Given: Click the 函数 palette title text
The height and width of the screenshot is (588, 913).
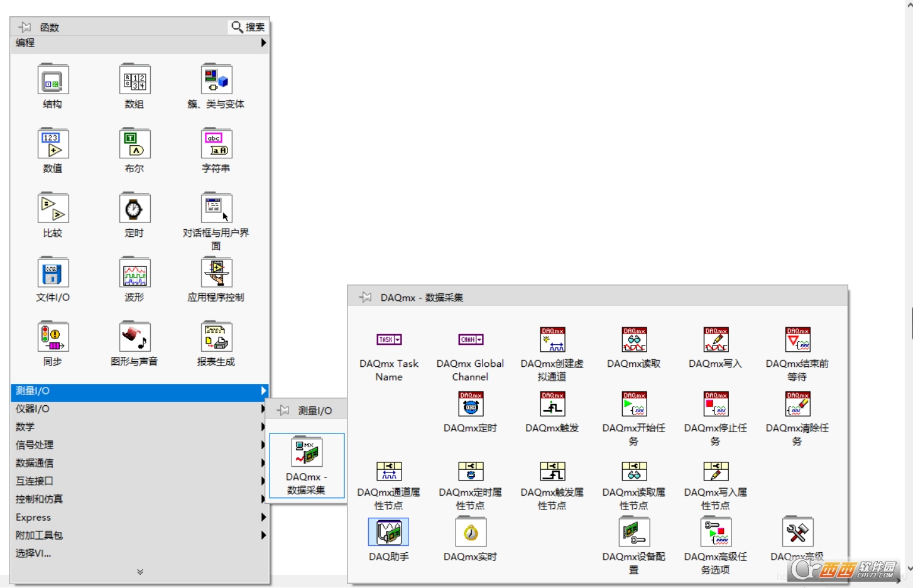Looking at the screenshot, I should tap(50, 27).
